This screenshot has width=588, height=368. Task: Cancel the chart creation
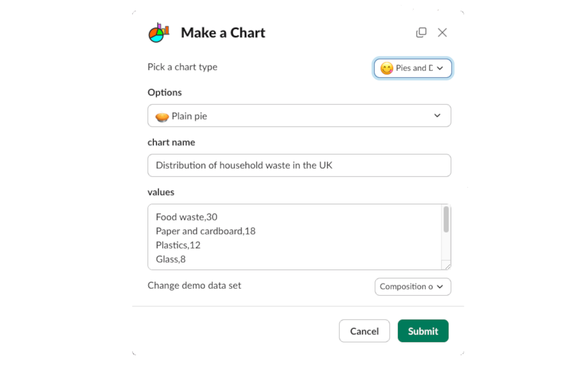click(x=364, y=331)
